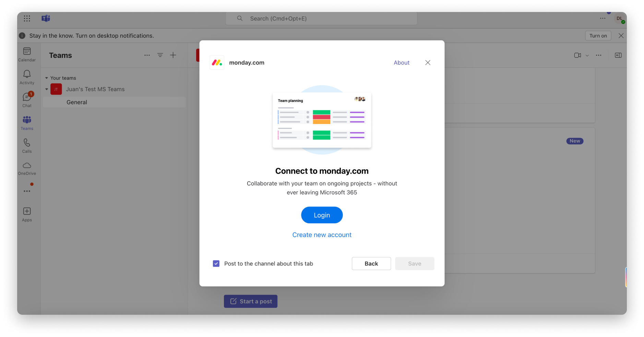Show more apps in sidebar ellipsis
The width and height of the screenshot is (644, 337).
click(27, 191)
